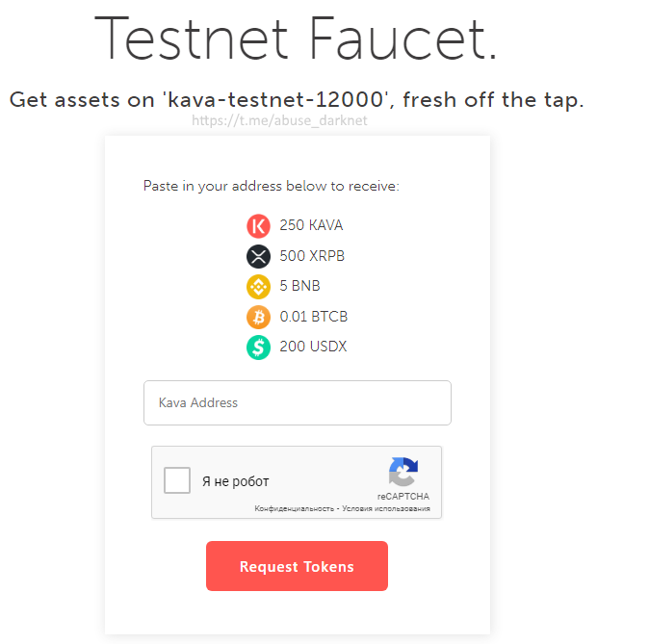649x644 pixels.
Task: Click the "Testnet Faucet." page heading
Action: point(296,39)
